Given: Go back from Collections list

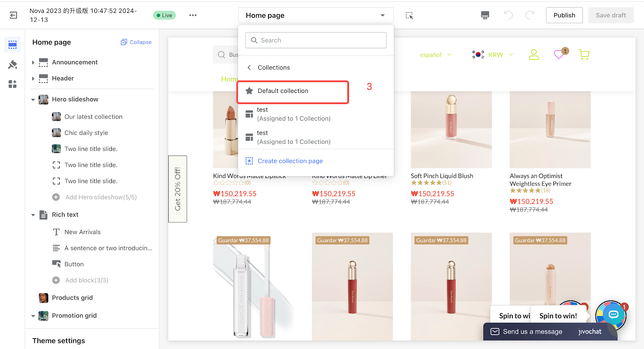Looking at the screenshot, I should [249, 68].
